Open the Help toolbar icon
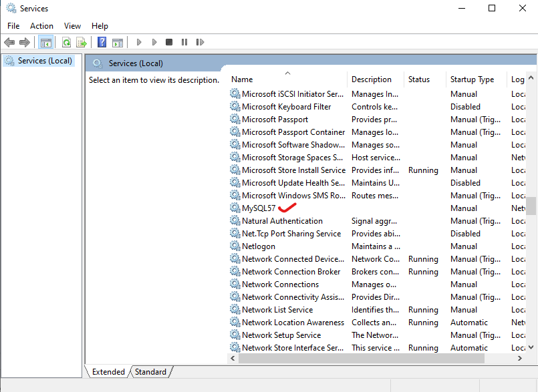This screenshot has width=538, height=392. 102,42
